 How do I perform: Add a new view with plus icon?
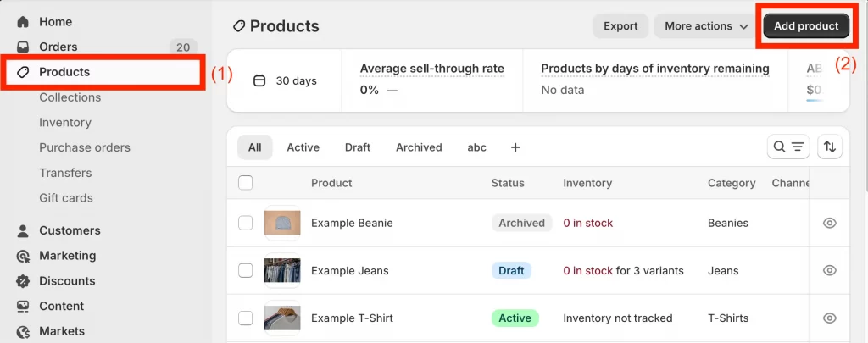pyautogui.click(x=515, y=147)
